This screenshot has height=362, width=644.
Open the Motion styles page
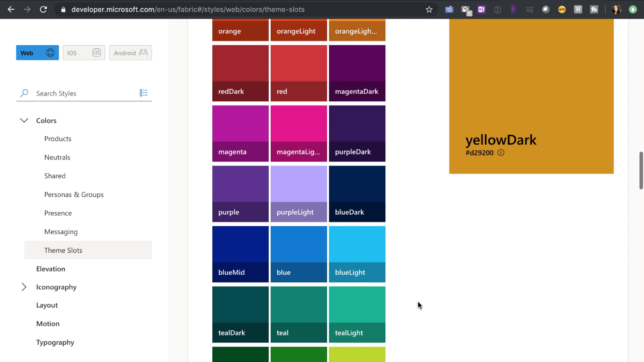pyautogui.click(x=48, y=324)
